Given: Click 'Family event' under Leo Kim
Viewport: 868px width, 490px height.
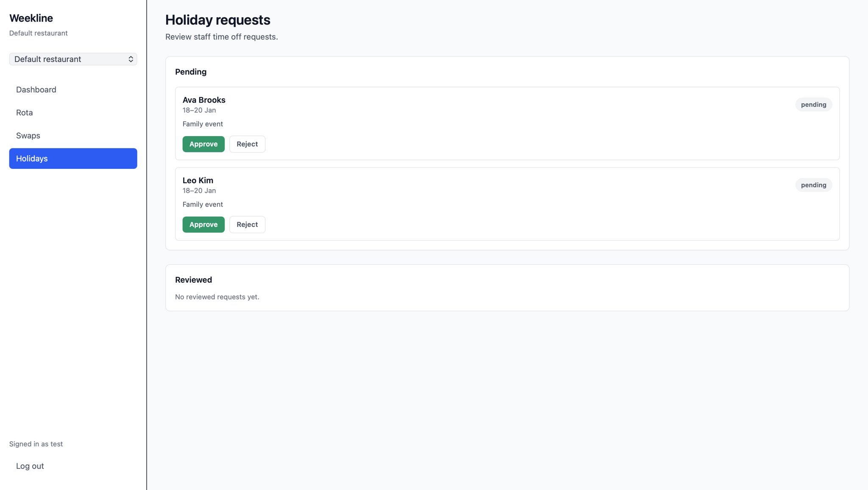Looking at the screenshot, I should (x=203, y=204).
